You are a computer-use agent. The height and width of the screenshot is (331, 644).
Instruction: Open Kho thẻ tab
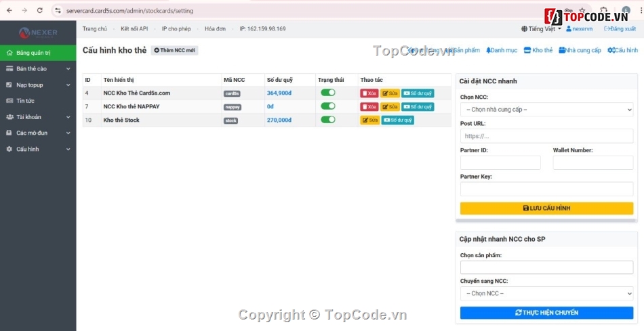[538, 50]
